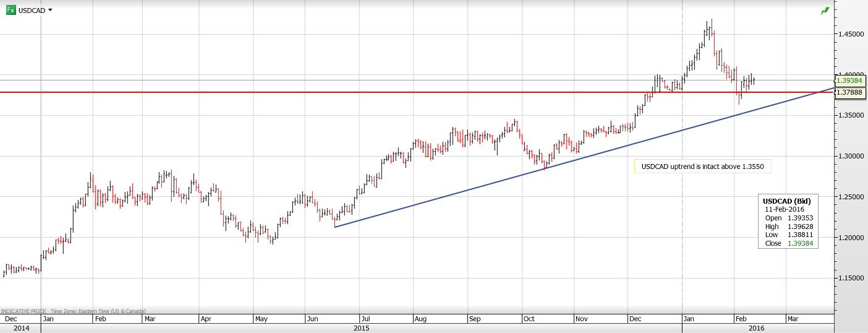Click the green chart arrow icon
Image resolution: width=868 pixels, height=333 pixels.
pyautogui.click(x=825, y=11)
